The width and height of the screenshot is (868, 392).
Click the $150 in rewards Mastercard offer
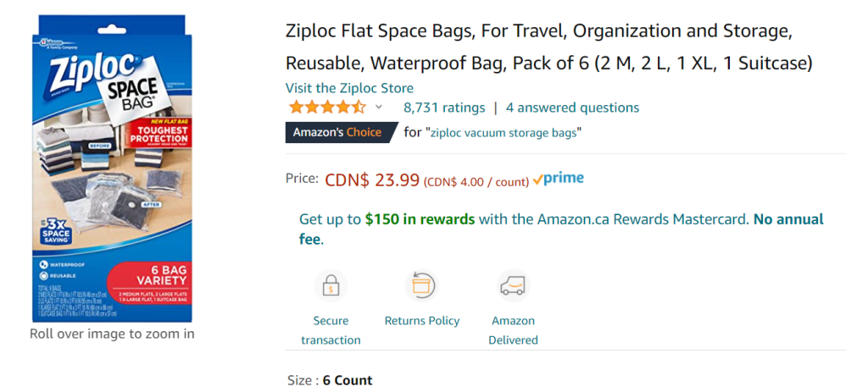pyautogui.click(x=420, y=219)
